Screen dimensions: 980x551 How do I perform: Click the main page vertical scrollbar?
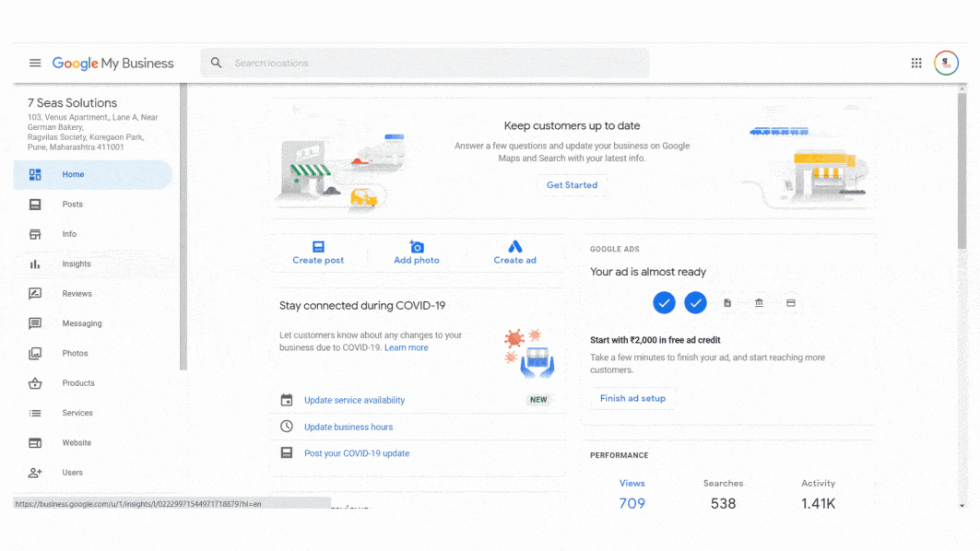point(962,170)
